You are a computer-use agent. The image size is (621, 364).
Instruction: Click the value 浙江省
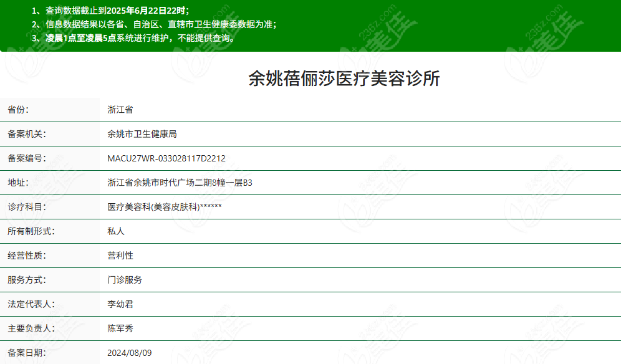(x=120, y=110)
